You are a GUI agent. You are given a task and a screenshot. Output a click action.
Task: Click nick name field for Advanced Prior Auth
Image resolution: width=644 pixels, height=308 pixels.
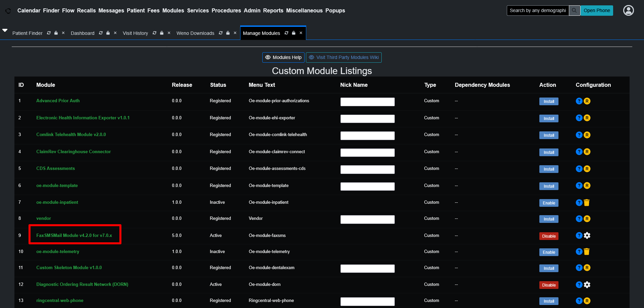[367, 102]
